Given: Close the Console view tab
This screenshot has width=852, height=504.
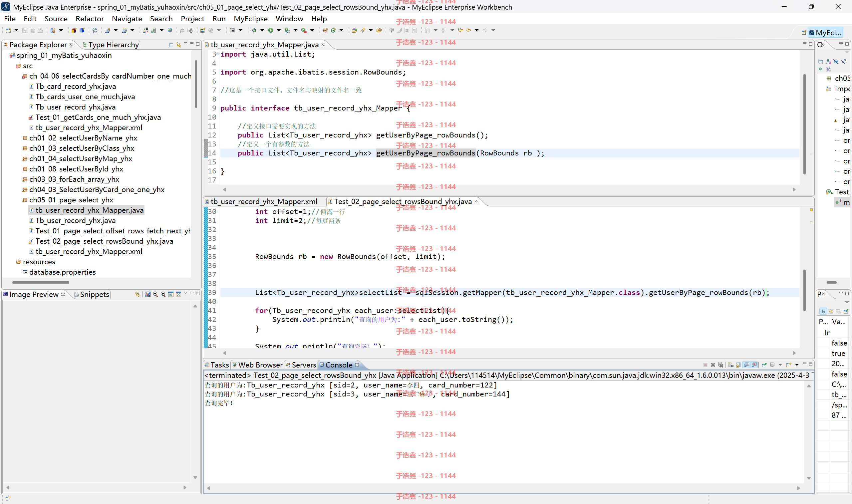Looking at the screenshot, I should 357,365.
